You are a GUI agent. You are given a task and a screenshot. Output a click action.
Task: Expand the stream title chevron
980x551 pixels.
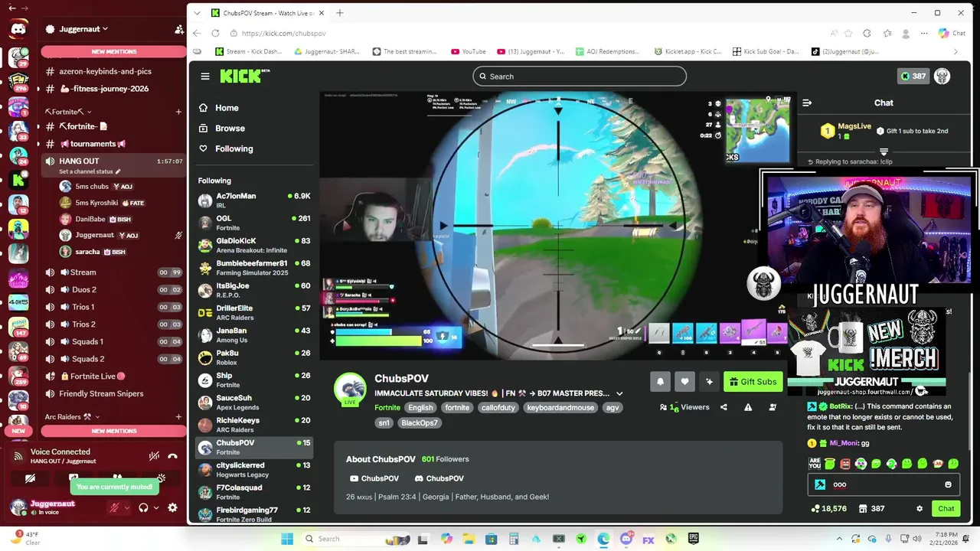(x=619, y=393)
